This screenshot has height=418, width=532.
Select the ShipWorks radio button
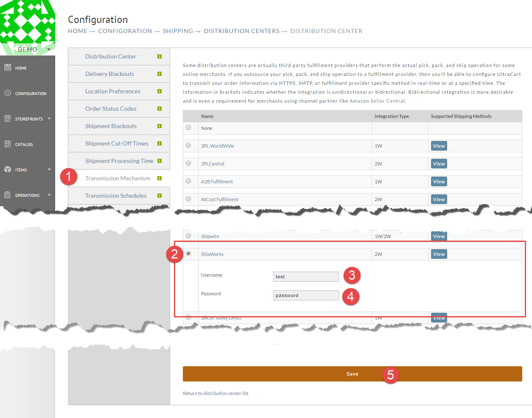tap(188, 253)
